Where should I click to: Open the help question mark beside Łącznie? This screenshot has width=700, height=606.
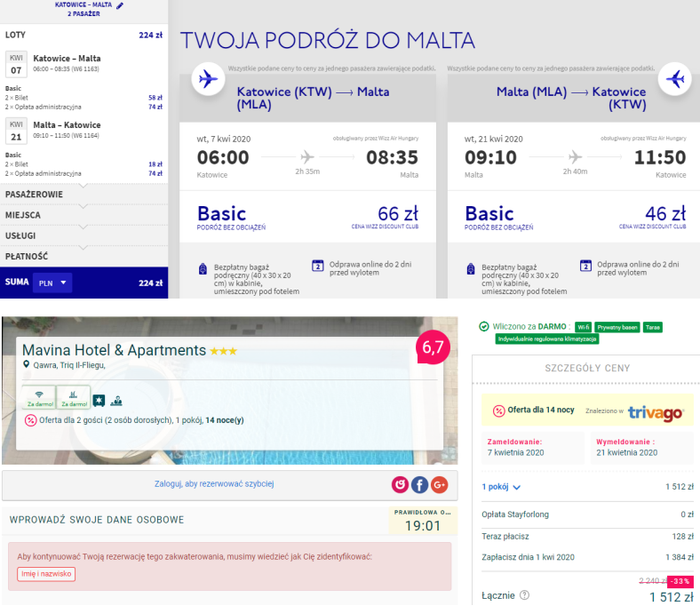pos(525,594)
